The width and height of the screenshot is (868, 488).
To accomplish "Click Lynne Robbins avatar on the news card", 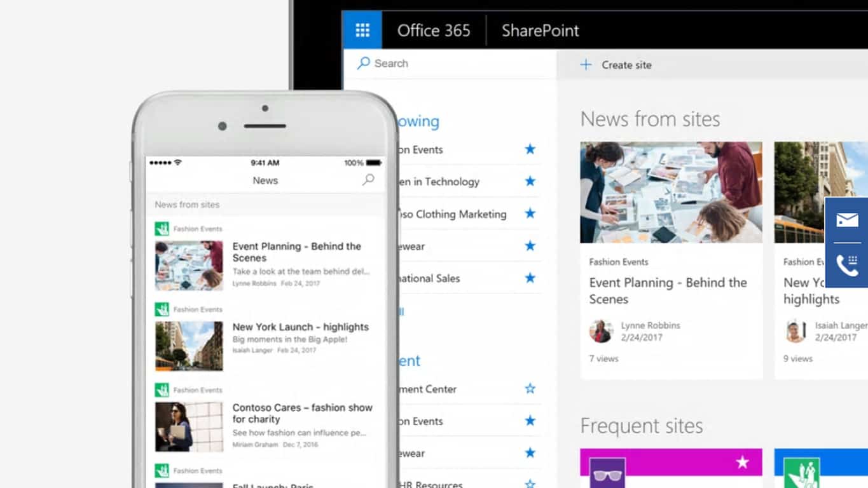I will coord(601,331).
